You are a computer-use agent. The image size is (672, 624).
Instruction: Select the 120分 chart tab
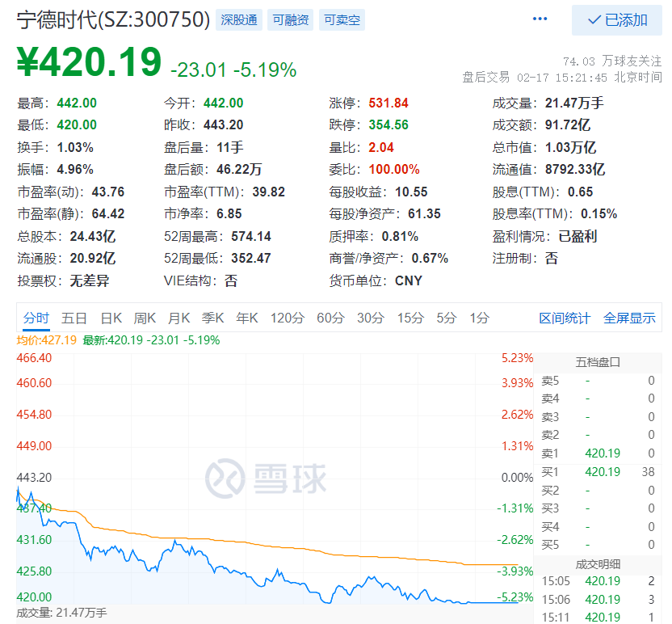pos(288,318)
